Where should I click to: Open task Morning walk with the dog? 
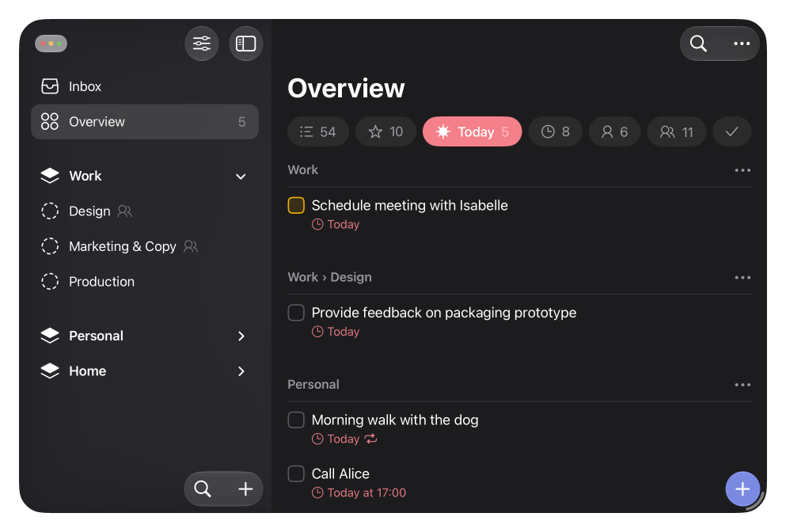[395, 420]
